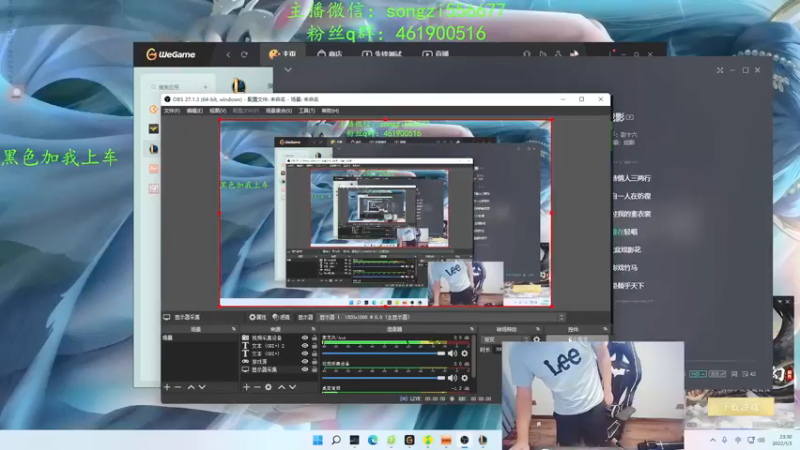
Task: Undock the Scenes panel using its float icon
Action: point(234,329)
